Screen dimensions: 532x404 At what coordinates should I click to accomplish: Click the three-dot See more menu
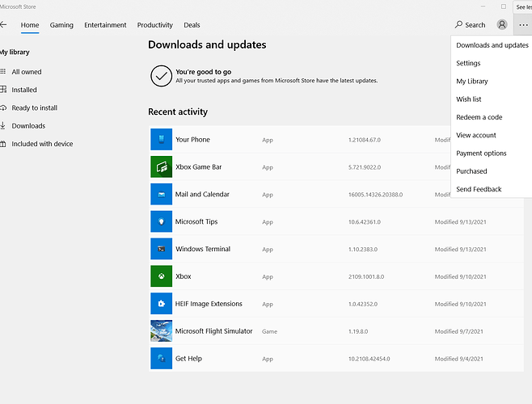tap(523, 25)
